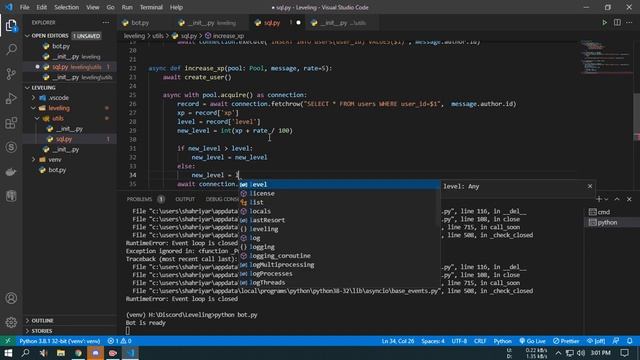Change end of line sequence CRLF
Image resolution: width=640 pixels, height=360 pixels.
[x=480, y=341]
